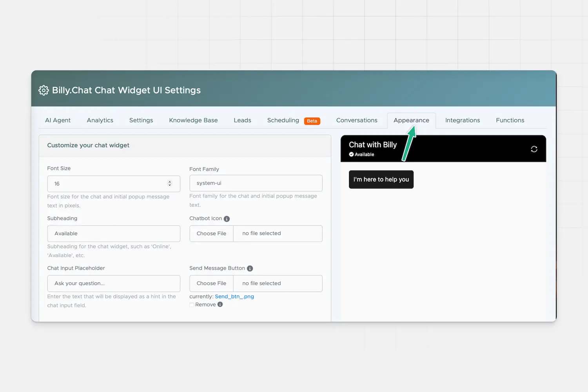Click the 'Send Message Button' label

[x=217, y=268]
